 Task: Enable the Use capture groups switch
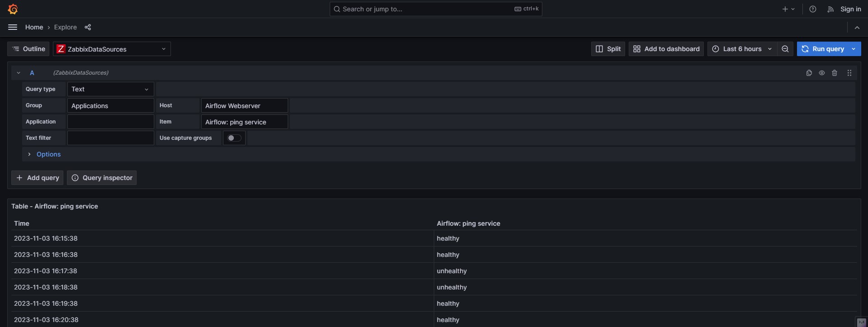tap(234, 138)
